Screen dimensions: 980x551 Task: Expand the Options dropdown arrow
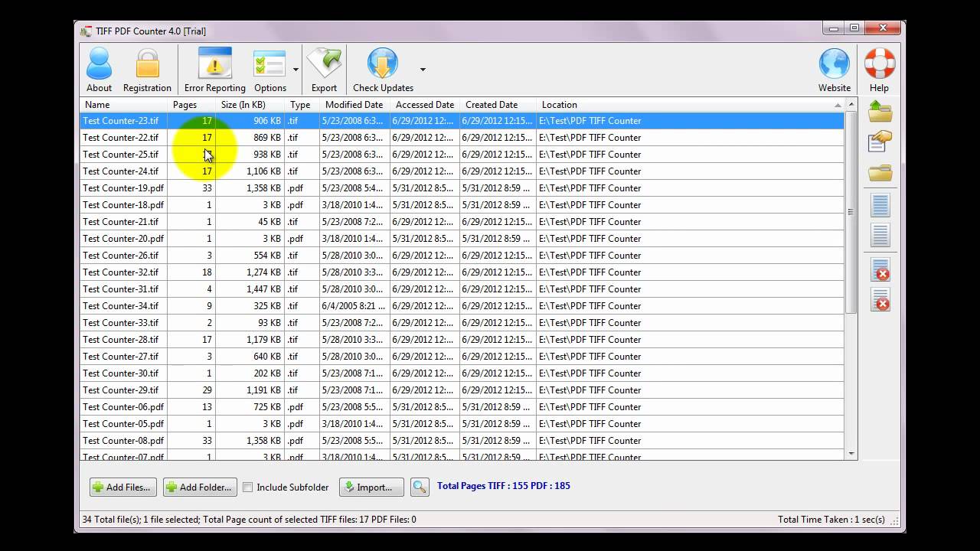(x=296, y=70)
